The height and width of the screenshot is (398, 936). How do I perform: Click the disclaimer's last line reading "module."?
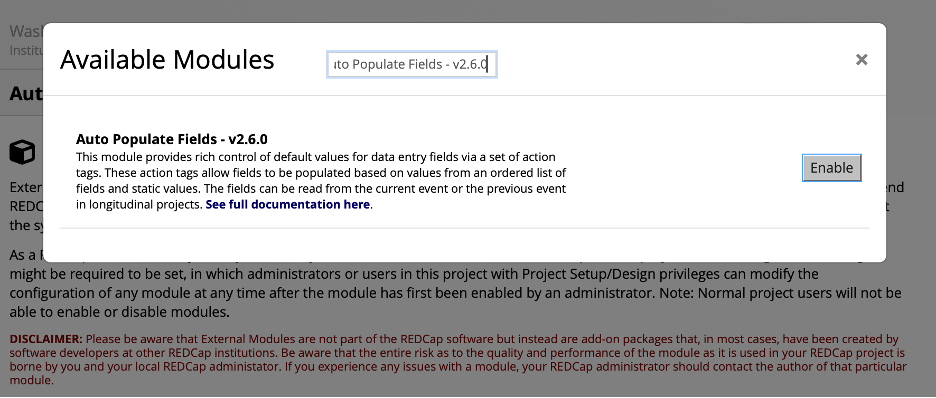point(32,380)
